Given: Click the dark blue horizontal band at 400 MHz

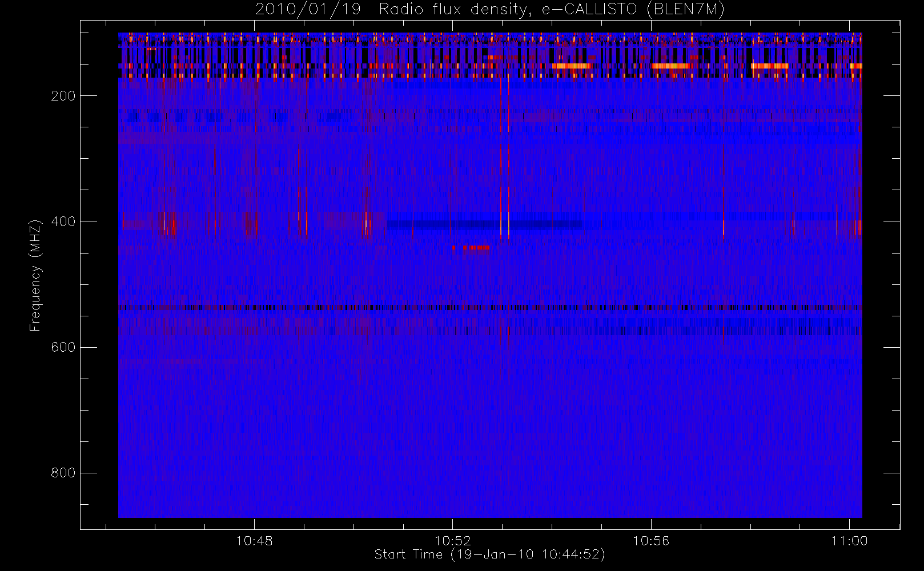Looking at the screenshot, I should [x=484, y=224].
